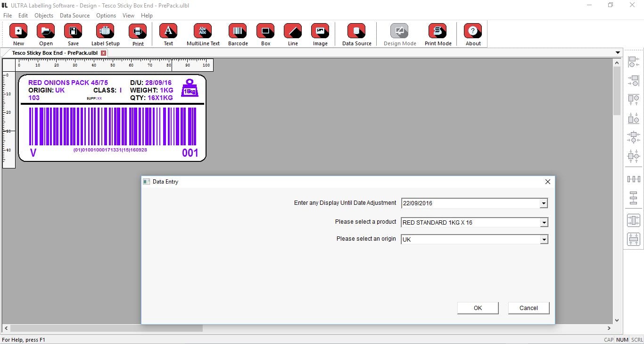The image size is (644, 344).
Task: Select barcode number text (01)01001000171331(15)160928
Action: click(x=110, y=150)
